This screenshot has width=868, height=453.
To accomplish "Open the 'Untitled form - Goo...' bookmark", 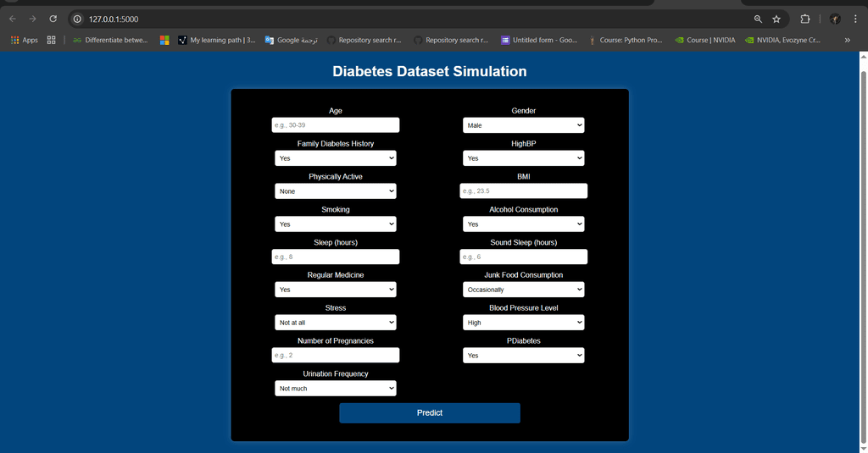I will pos(539,40).
